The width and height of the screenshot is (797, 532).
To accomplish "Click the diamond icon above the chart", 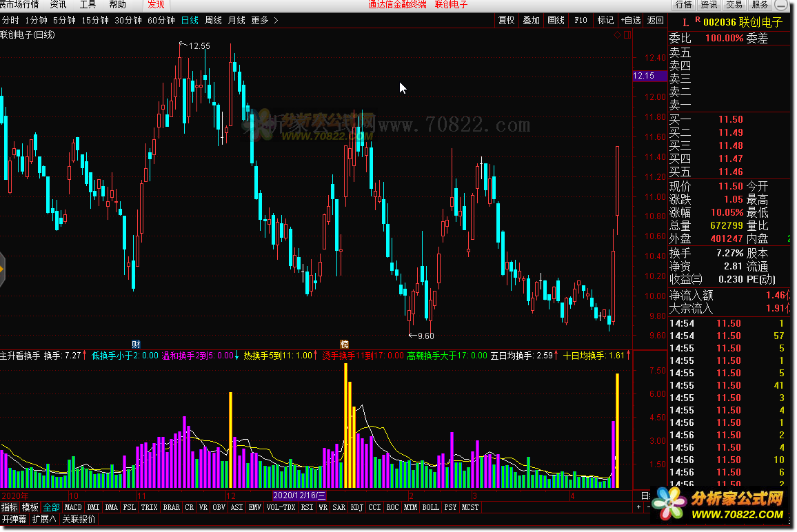I will click(x=617, y=34).
